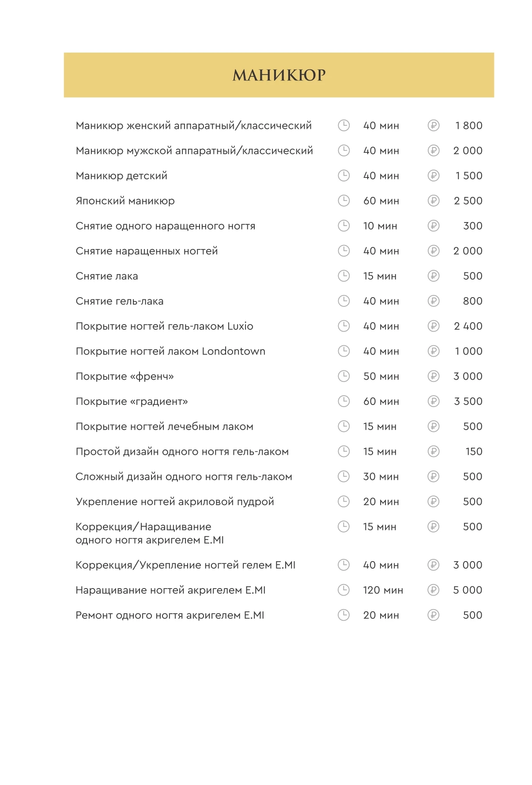Click clock icon in Ремонт одного ногтя row

point(343,615)
